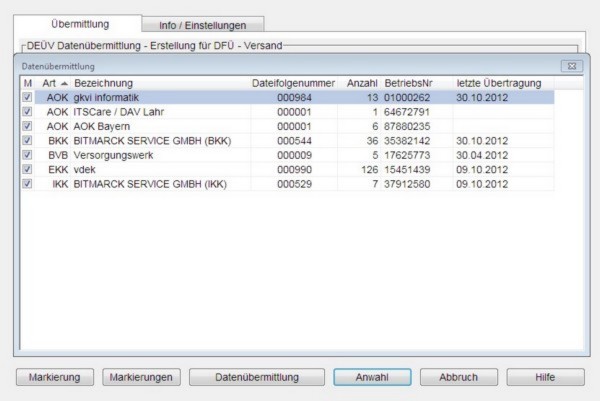
Task: Click BetriebsNr 87880235
Action: coord(407,126)
